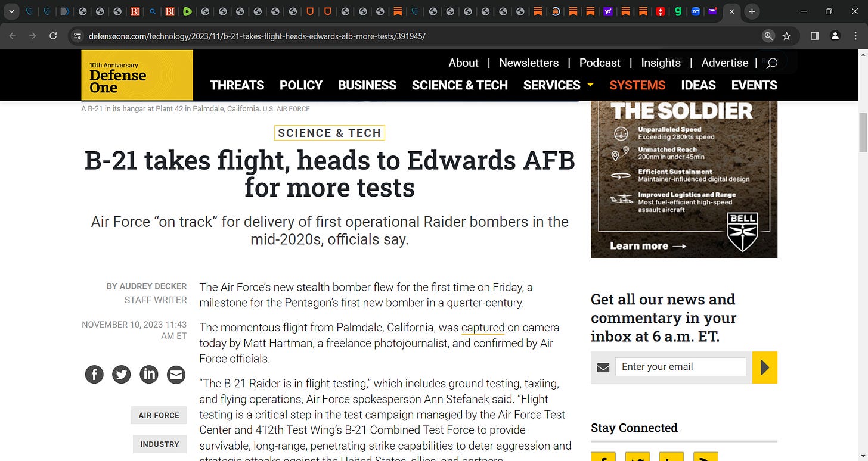This screenshot has height=461, width=868.
Task: Submit email with yellow arrow button
Action: coord(765,367)
